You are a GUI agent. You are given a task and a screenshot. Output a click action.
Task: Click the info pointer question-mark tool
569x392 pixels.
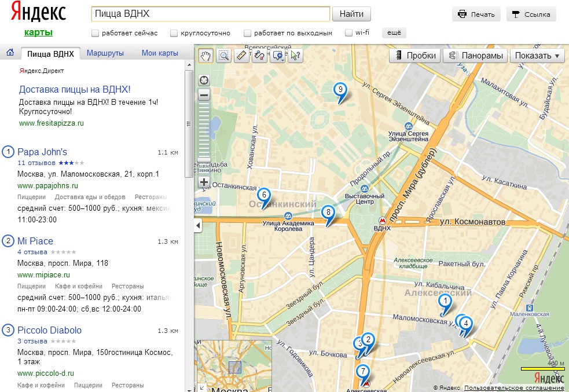tap(295, 56)
